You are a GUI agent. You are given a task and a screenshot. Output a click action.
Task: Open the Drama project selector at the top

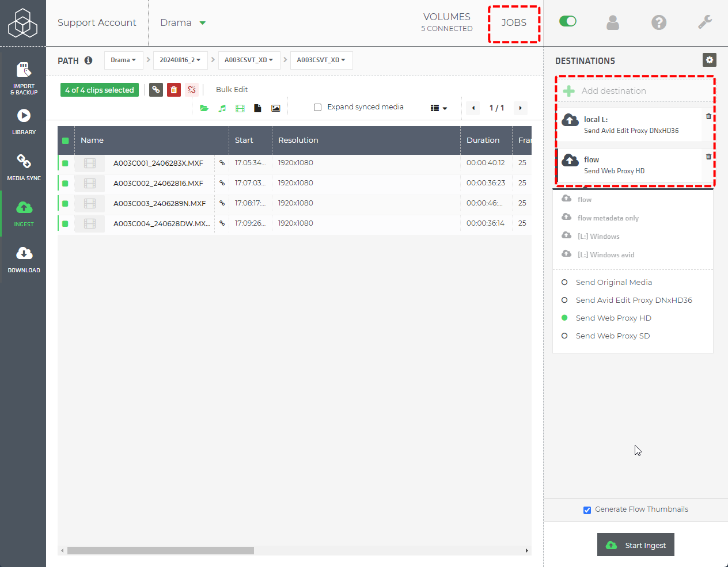(x=182, y=22)
